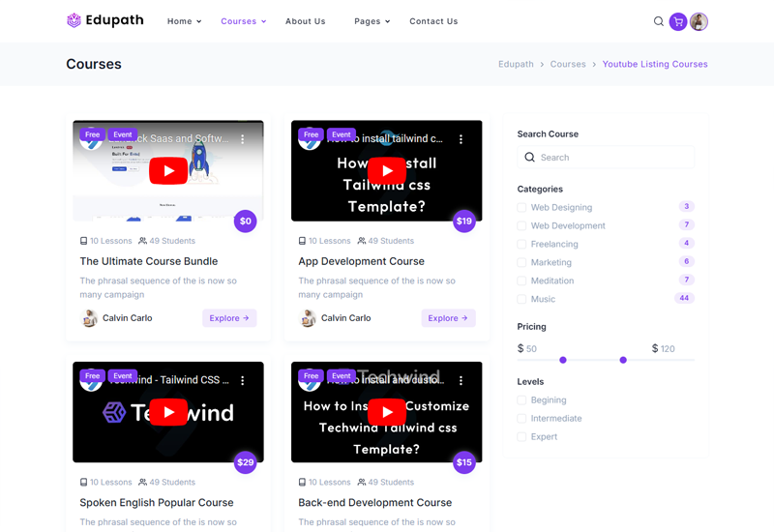Open search via header magnifier icon

659,21
